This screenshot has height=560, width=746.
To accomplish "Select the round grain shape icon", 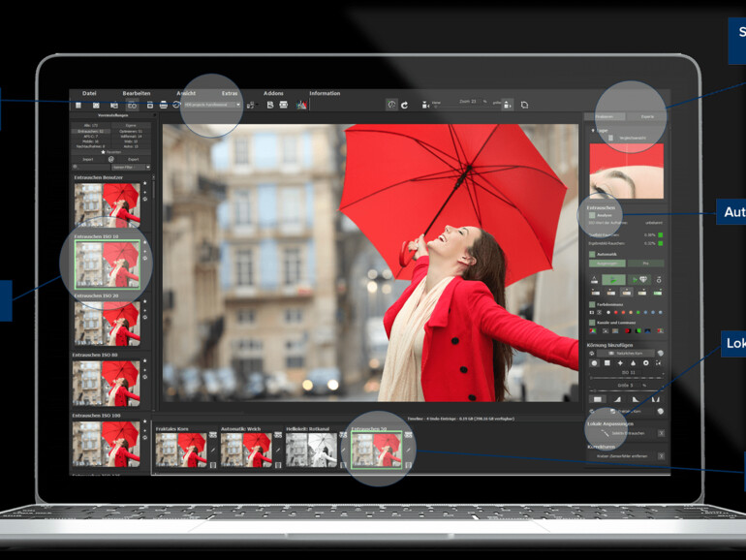I will tap(594, 363).
